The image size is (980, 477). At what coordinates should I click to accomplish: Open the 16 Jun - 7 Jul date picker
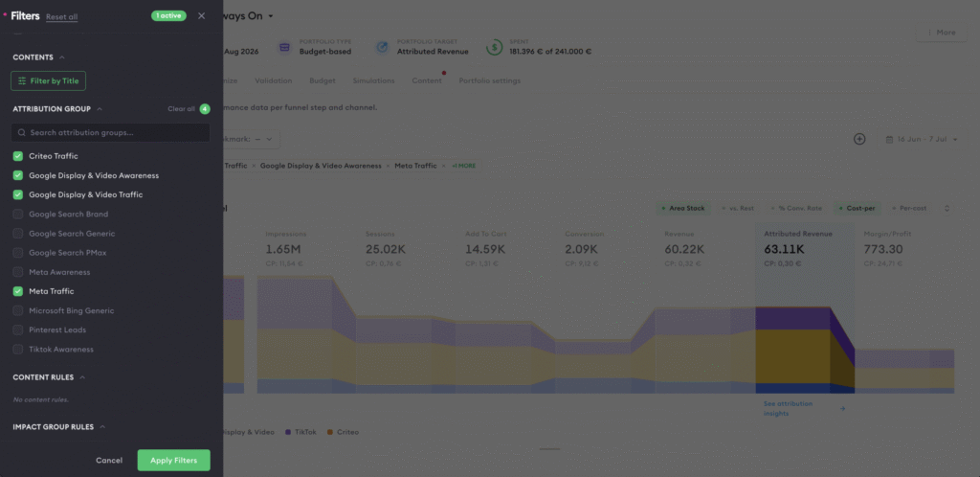pos(922,140)
